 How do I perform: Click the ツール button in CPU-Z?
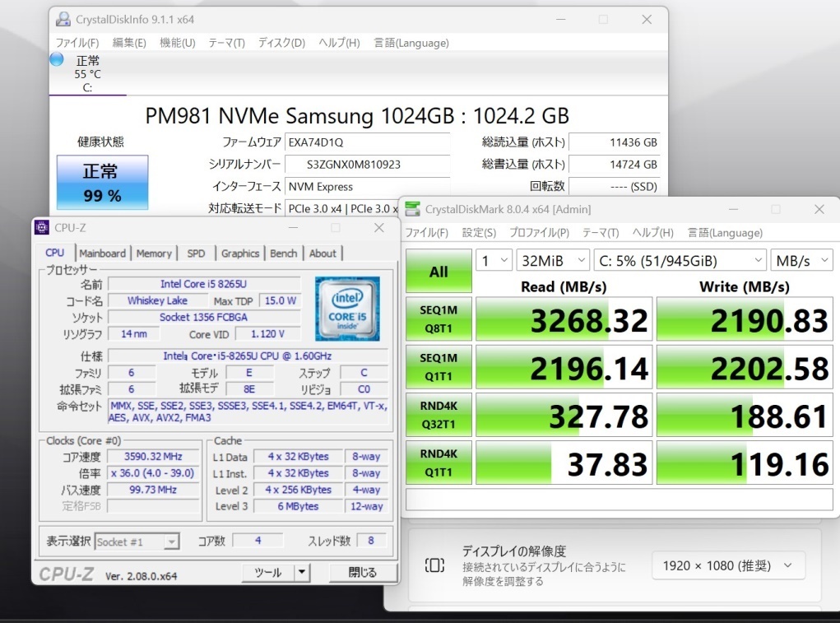(x=267, y=572)
